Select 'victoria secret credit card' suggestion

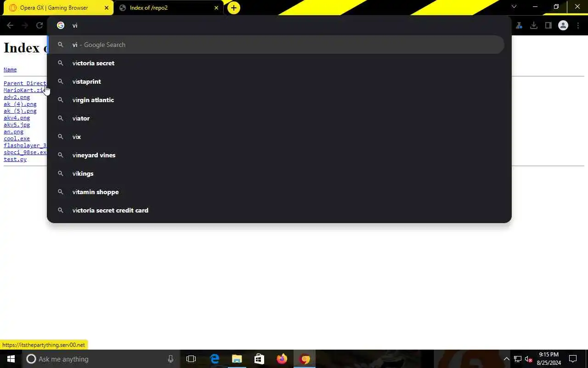point(277,210)
